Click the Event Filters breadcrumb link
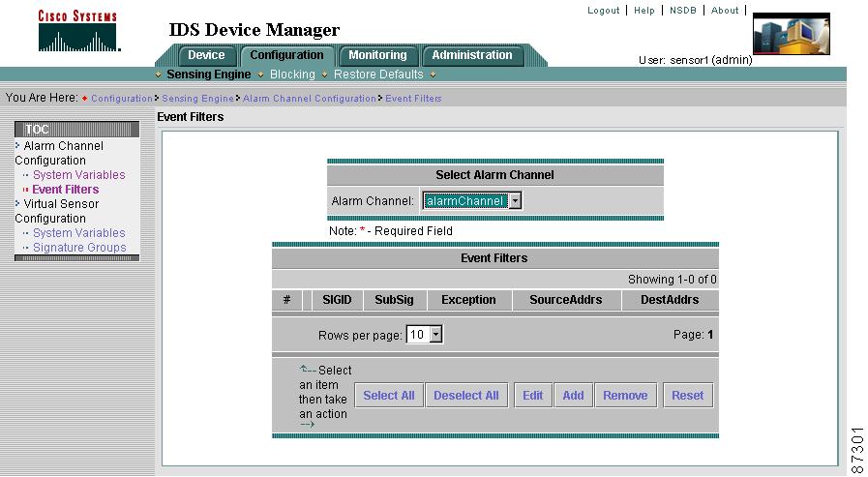868x477 pixels. point(413,99)
